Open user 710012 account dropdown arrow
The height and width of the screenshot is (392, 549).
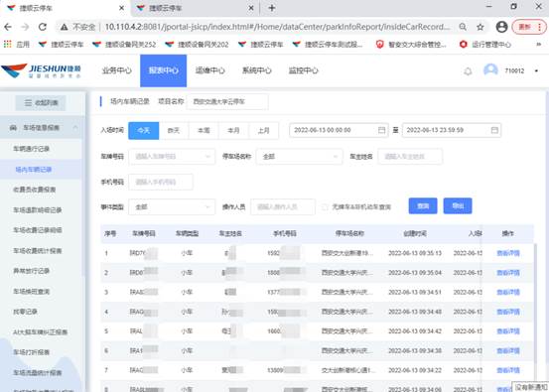point(536,70)
